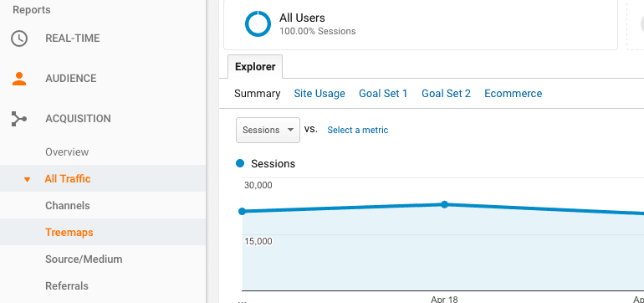644x303 pixels.
Task: Open the Referrals report
Action: click(x=67, y=286)
